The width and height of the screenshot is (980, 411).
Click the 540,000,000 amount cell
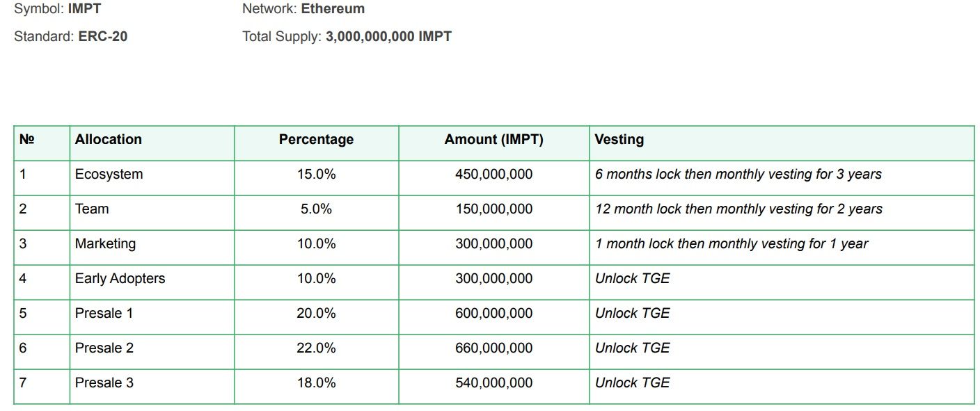tap(493, 382)
